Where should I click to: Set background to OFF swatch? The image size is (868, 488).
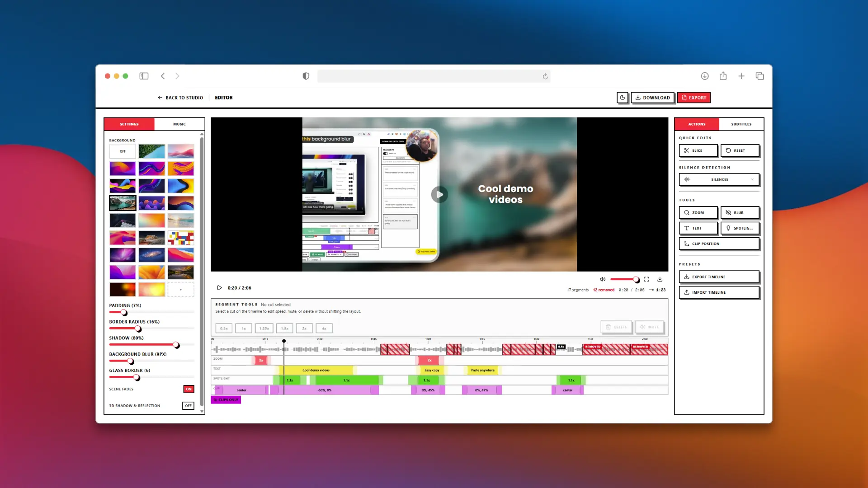pyautogui.click(x=123, y=151)
